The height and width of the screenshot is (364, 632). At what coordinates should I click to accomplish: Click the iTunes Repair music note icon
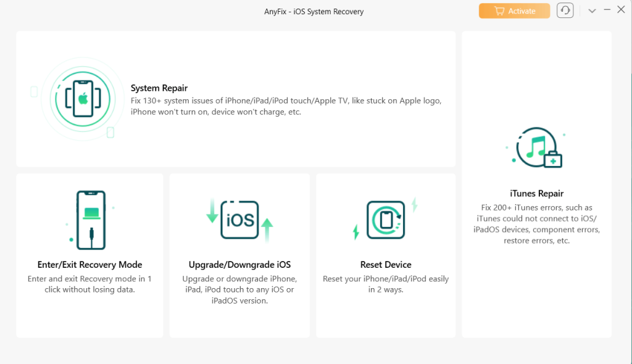(x=538, y=147)
